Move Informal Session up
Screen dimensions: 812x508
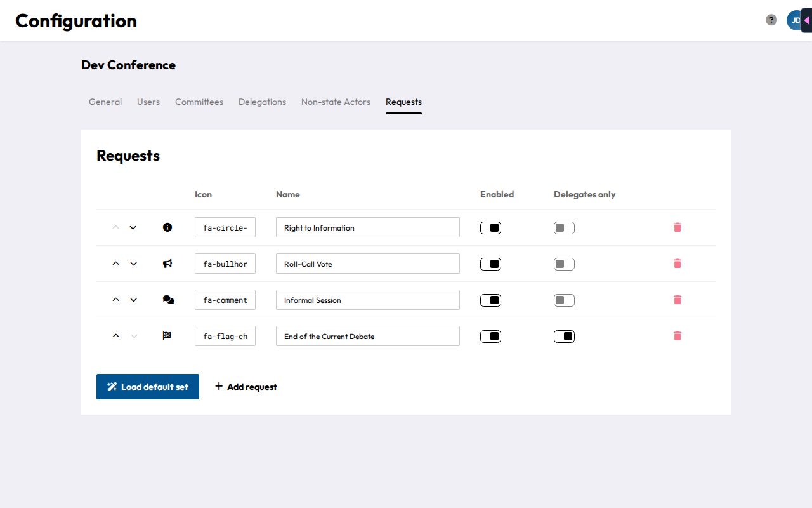tap(115, 300)
